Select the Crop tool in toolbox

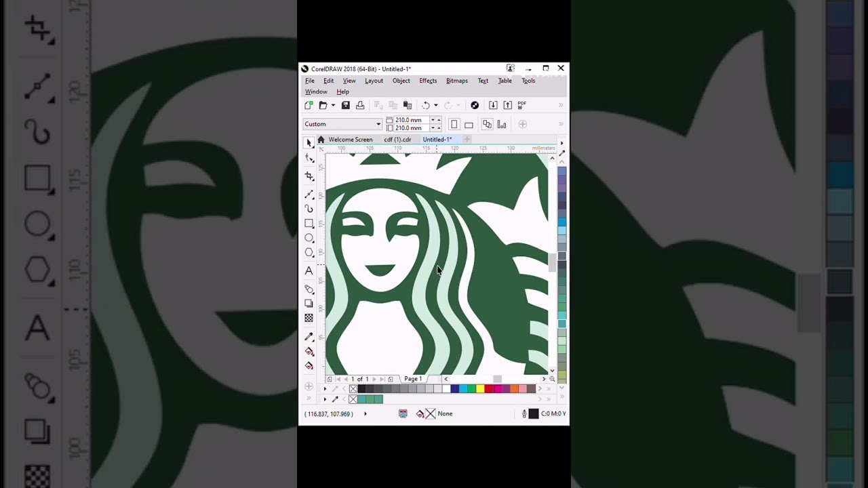pyautogui.click(x=309, y=176)
